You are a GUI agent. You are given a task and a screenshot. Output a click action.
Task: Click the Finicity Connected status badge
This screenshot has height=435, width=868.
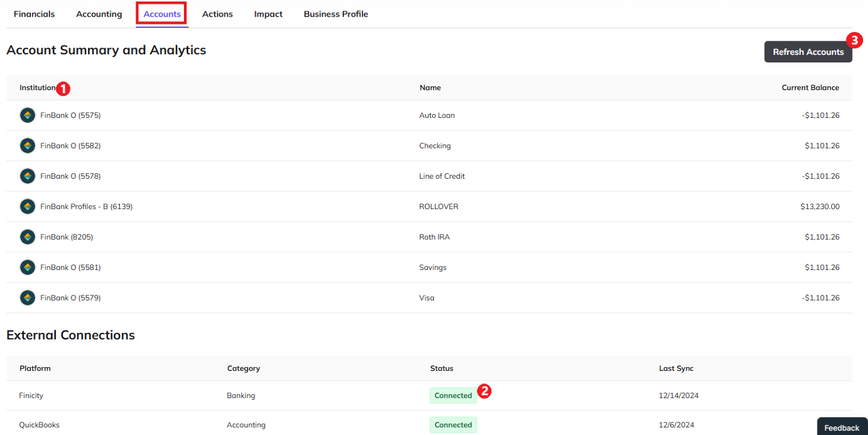(x=453, y=395)
